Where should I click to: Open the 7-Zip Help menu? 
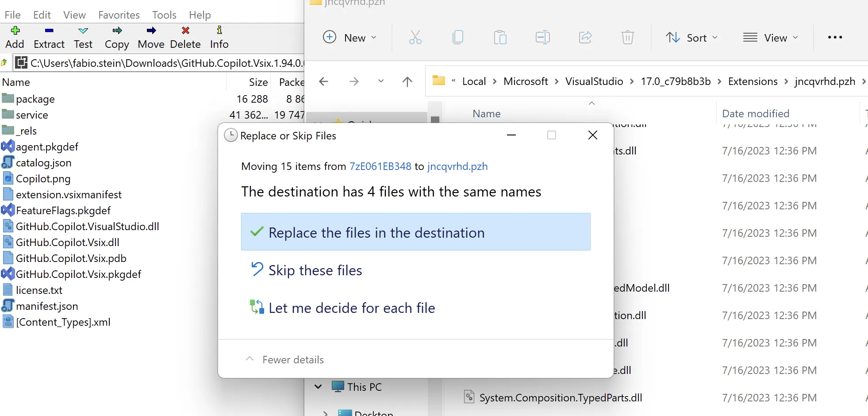[200, 15]
